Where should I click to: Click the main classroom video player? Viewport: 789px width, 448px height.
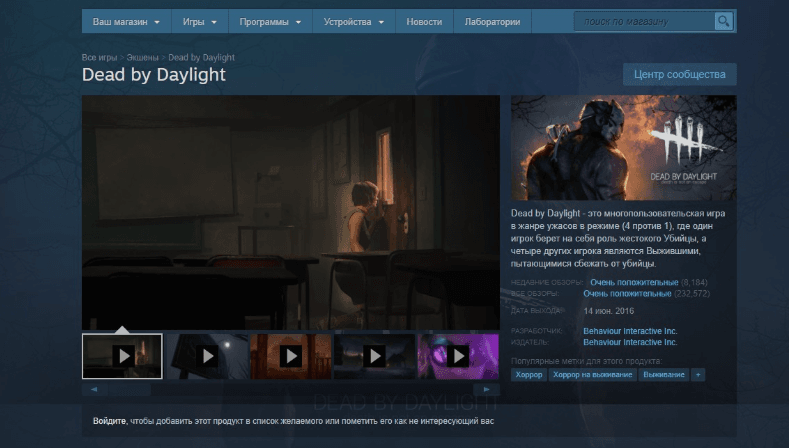pyautogui.click(x=291, y=212)
